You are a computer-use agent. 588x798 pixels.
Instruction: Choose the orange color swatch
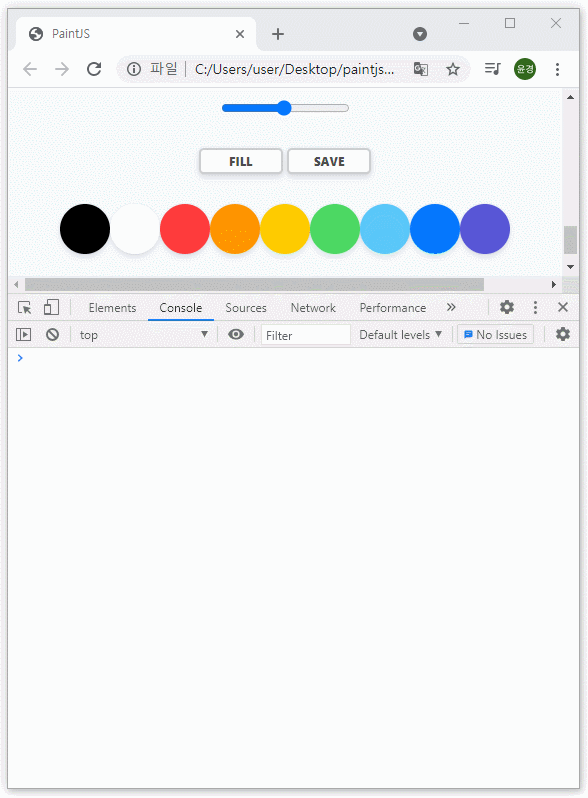pos(235,229)
